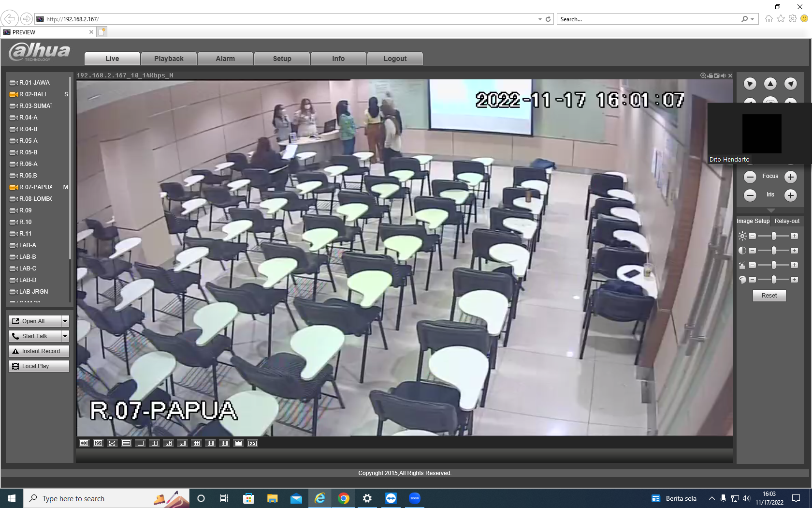Click the Instant Record button
This screenshot has height=508, width=812.
pos(39,351)
